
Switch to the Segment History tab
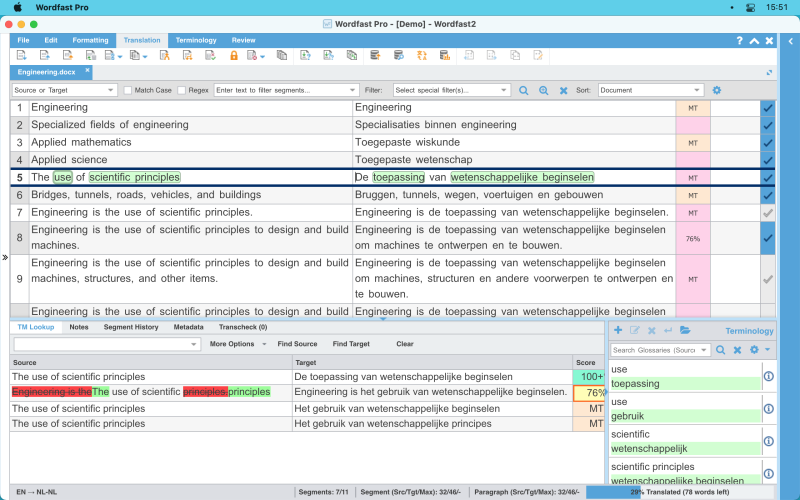pyautogui.click(x=131, y=327)
